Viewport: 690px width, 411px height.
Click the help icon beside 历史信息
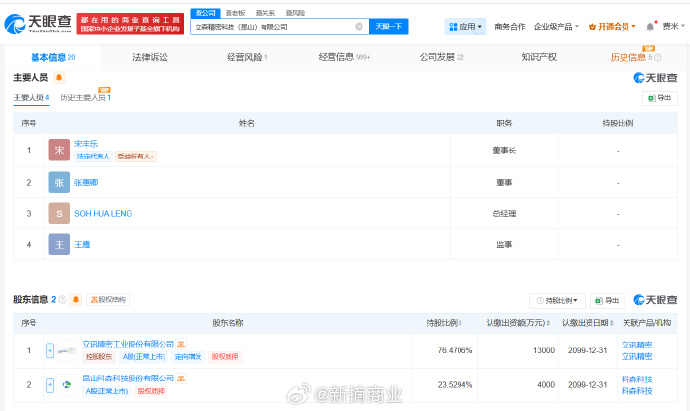point(658,58)
